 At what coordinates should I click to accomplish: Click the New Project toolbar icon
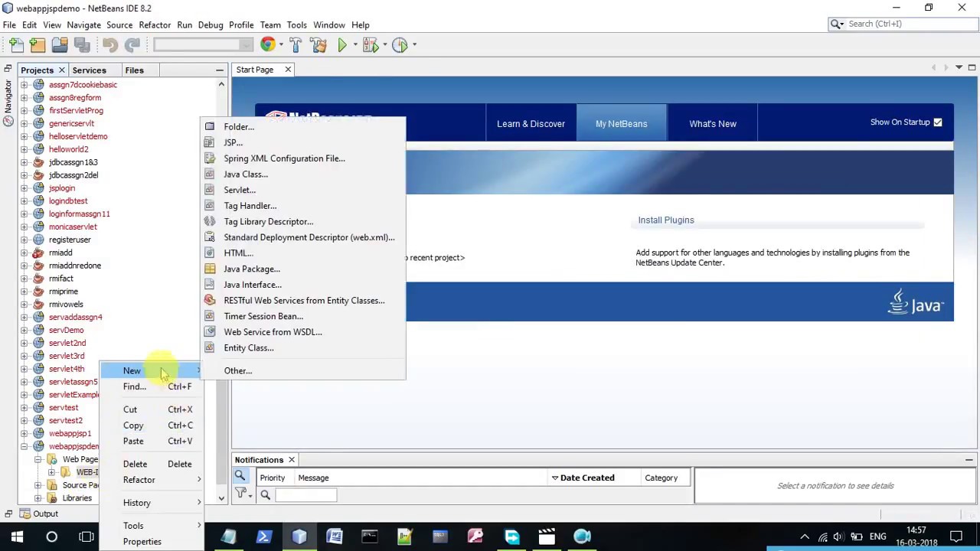pyautogui.click(x=38, y=45)
